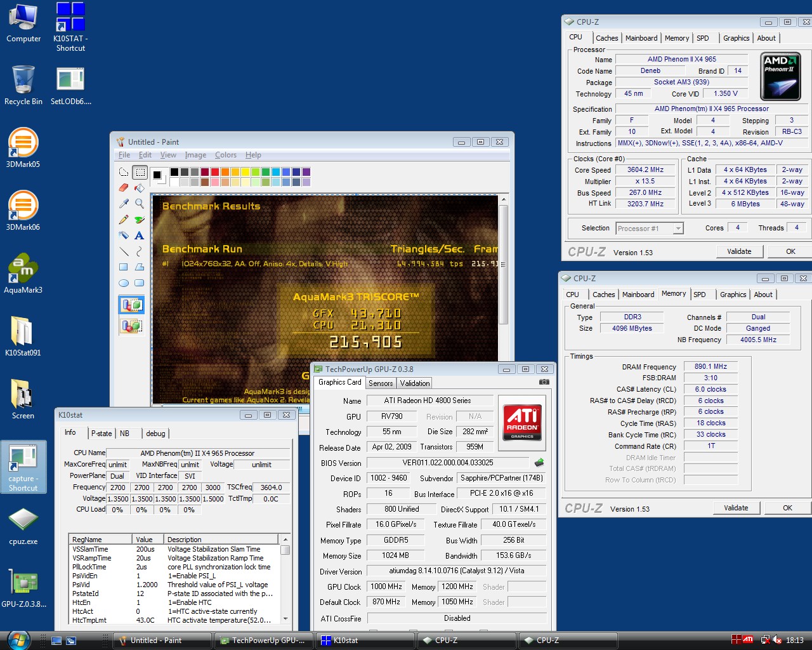Select the GPU-Z.0.3.8 desktop icon
Screen dimensions: 812x650
coord(23,588)
